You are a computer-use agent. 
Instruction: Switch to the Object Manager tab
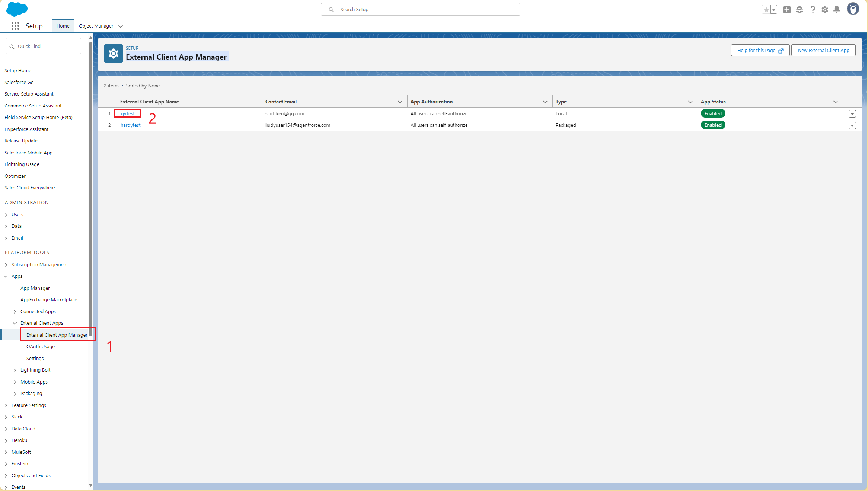click(96, 26)
